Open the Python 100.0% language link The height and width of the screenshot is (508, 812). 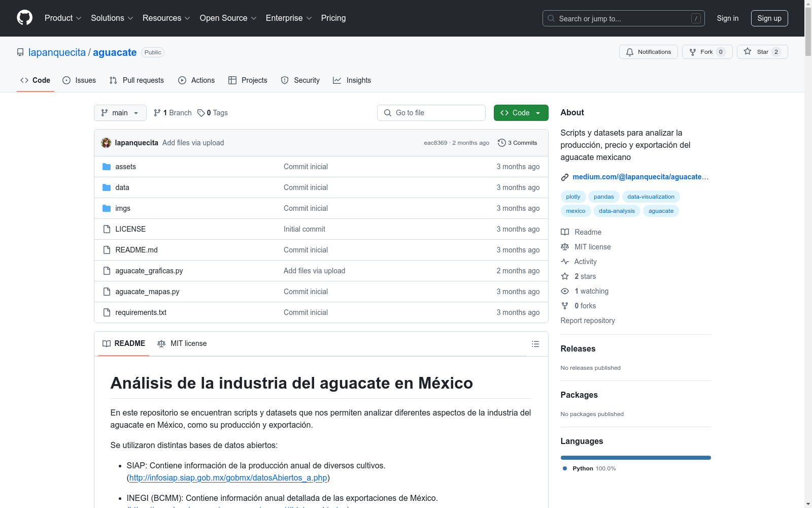tap(589, 468)
